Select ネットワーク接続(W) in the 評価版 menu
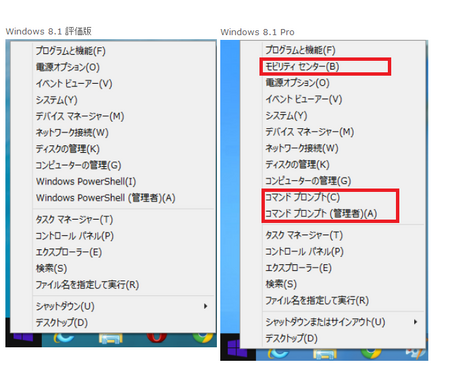This screenshot has width=450, height=375. click(113, 133)
